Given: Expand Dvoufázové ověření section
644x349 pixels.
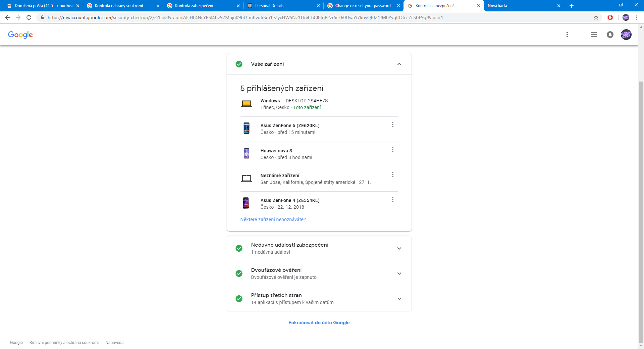Looking at the screenshot, I should click(399, 273).
